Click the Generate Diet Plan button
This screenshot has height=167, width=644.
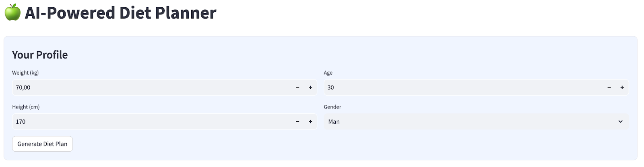coord(42,144)
